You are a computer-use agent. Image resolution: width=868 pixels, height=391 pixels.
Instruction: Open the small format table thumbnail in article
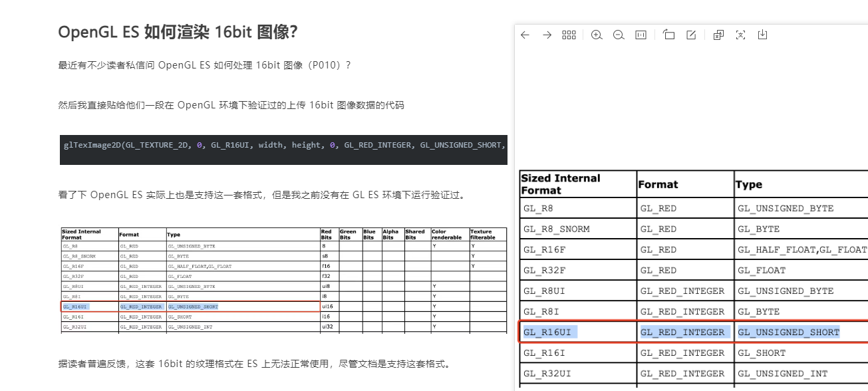(283, 280)
